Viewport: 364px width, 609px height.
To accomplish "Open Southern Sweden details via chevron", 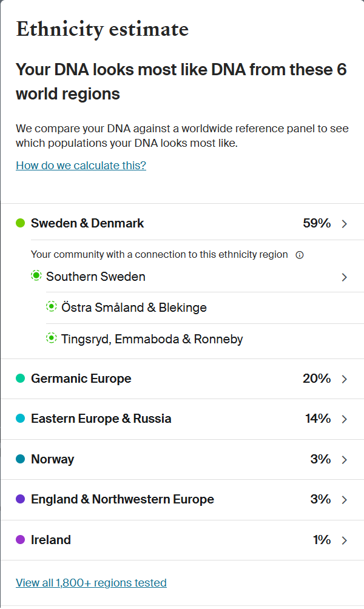I will 344,277.
